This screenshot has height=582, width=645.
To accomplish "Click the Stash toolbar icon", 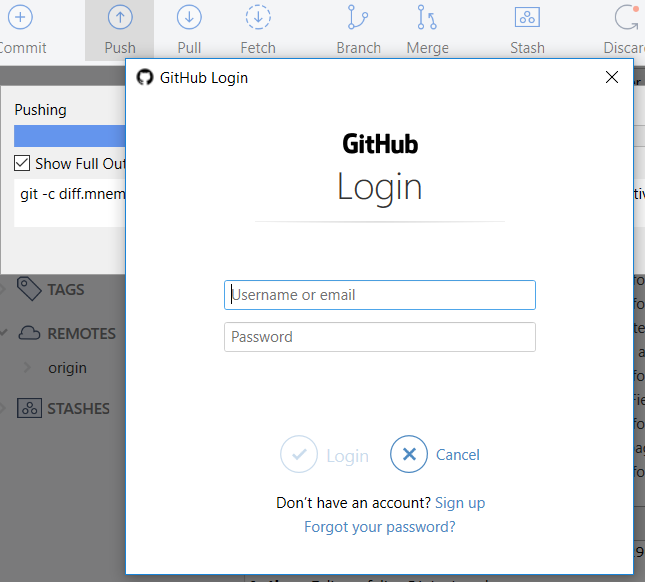I will click(527, 17).
